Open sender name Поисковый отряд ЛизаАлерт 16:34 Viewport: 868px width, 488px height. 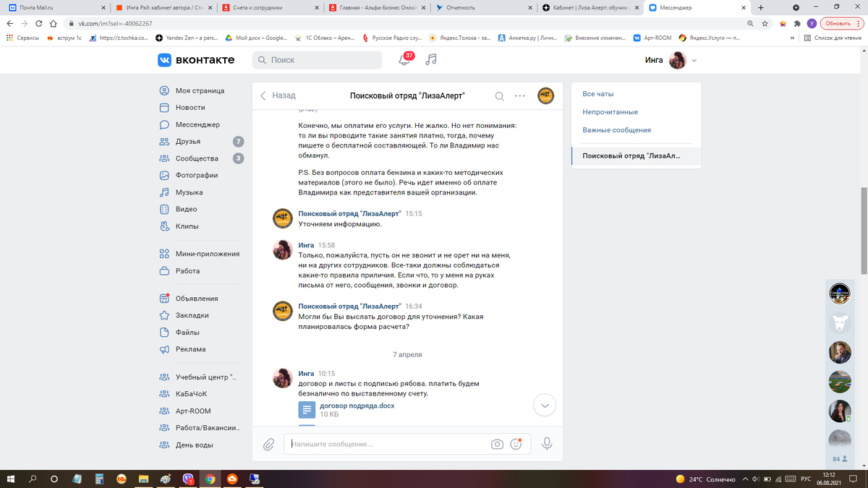pos(349,306)
